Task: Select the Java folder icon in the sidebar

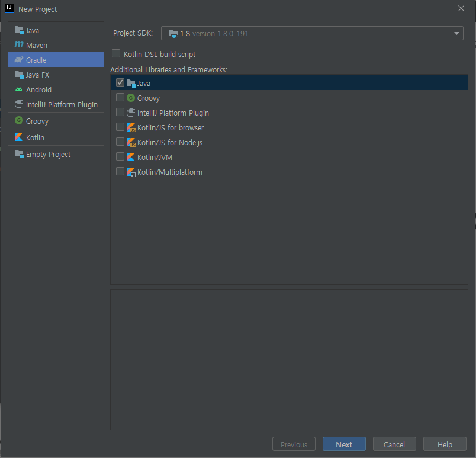Action: pyautogui.click(x=19, y=30)
